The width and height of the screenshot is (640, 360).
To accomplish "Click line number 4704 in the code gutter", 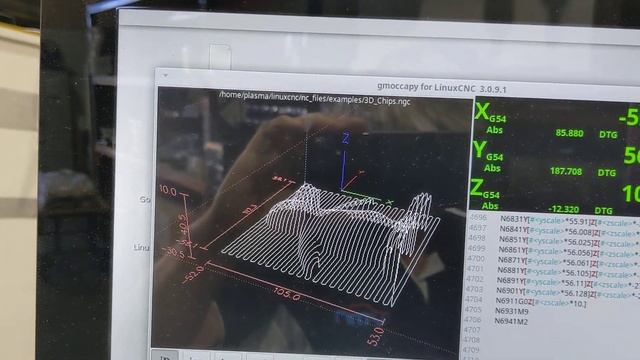I will tap(473, 299).
